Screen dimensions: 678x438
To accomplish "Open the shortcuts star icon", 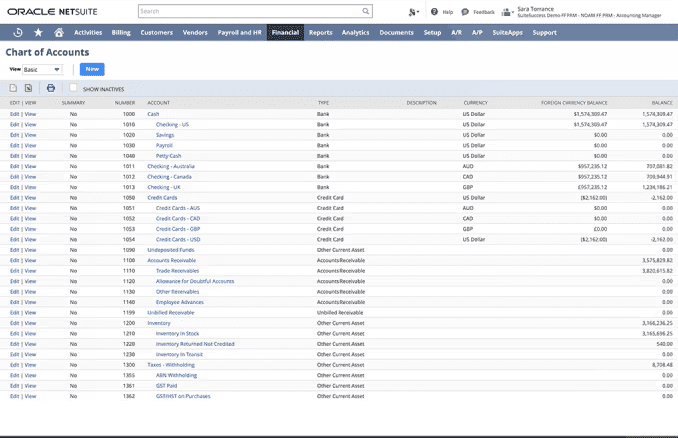I will point(38,32).
